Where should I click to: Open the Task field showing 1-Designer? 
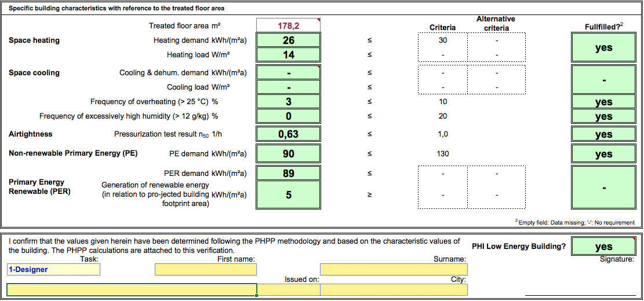click(x=53, y=270)
